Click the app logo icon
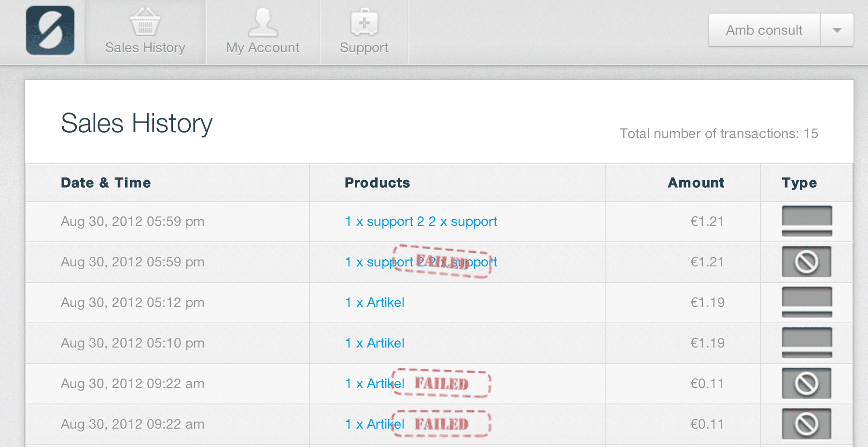Viewport: 868px width, 447px height. coord(50,30)
